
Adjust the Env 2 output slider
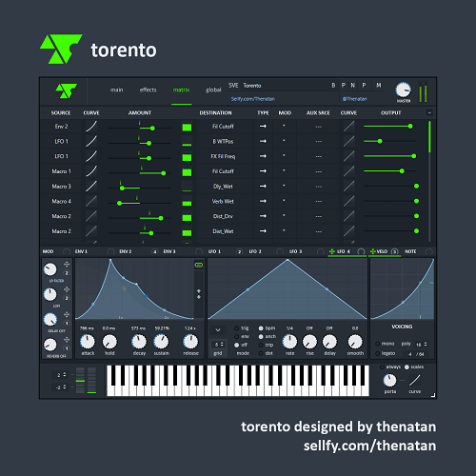[390, 127]
